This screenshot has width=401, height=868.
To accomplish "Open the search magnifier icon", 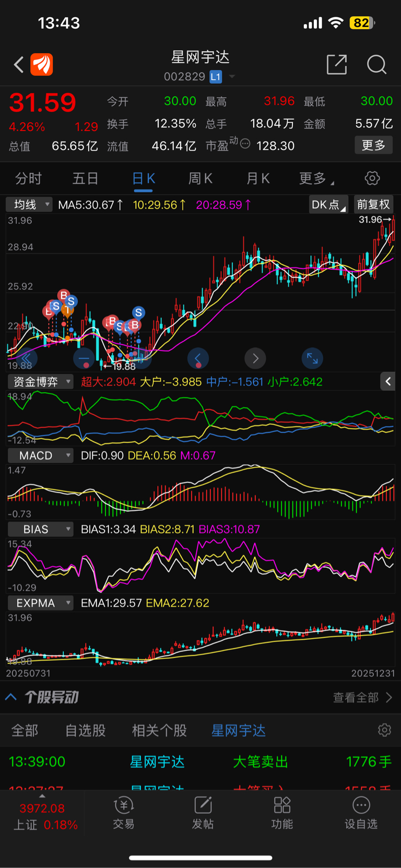I will (x=376, y=65).
